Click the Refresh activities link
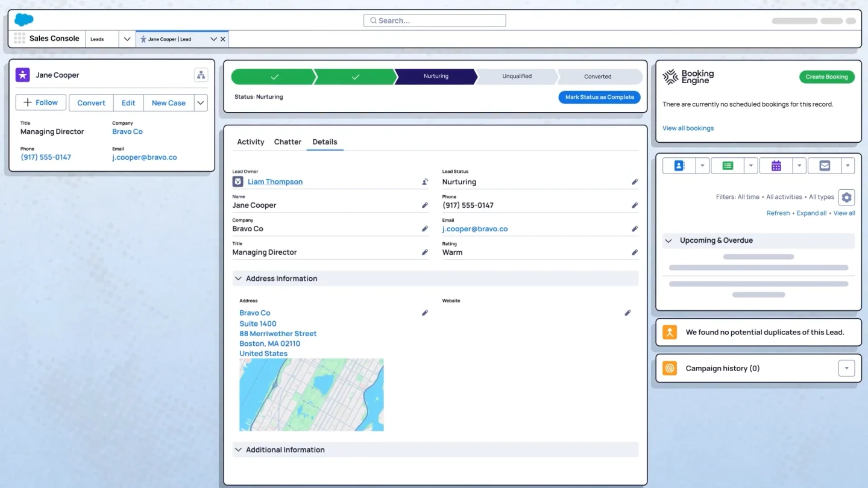 click(x=778, y=213)
